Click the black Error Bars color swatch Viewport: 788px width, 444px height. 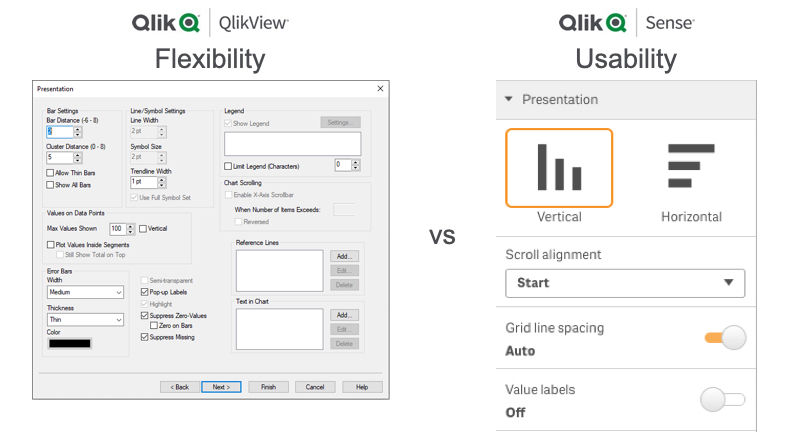tap(69, 343)
